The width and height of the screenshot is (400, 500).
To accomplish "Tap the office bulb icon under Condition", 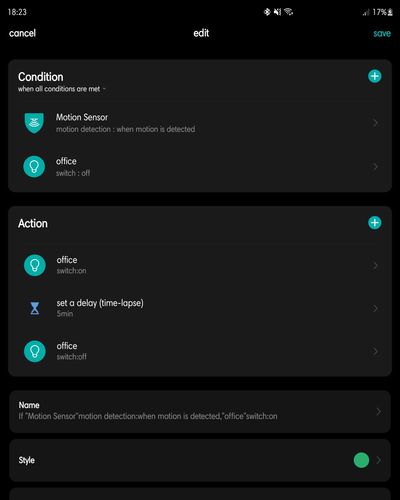I will pos(34,166).
